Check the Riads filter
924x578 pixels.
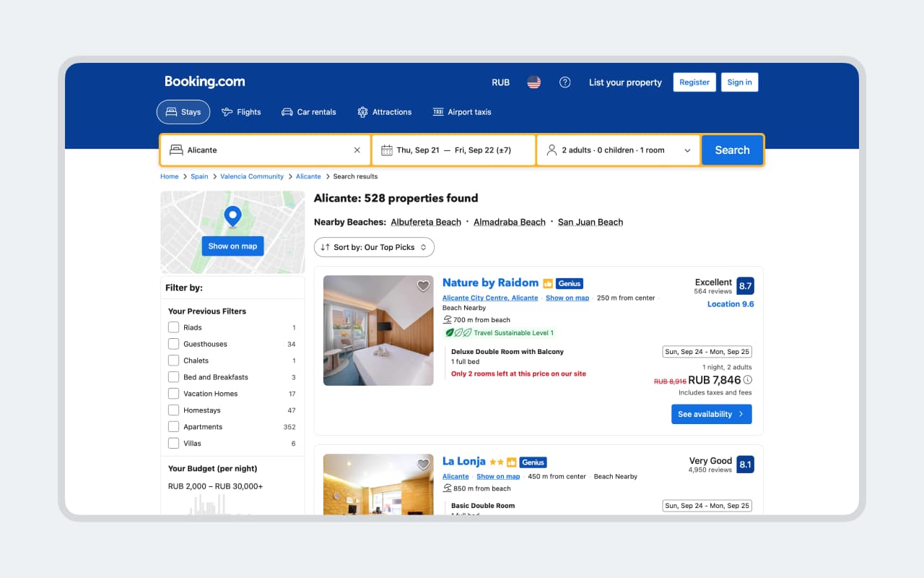coord(173,327)
